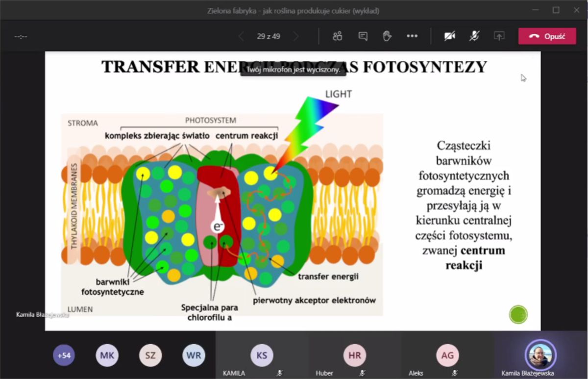This screenshot has width=588, height=379.
Task: Click the raise hand icon
Action: (387, 36)
